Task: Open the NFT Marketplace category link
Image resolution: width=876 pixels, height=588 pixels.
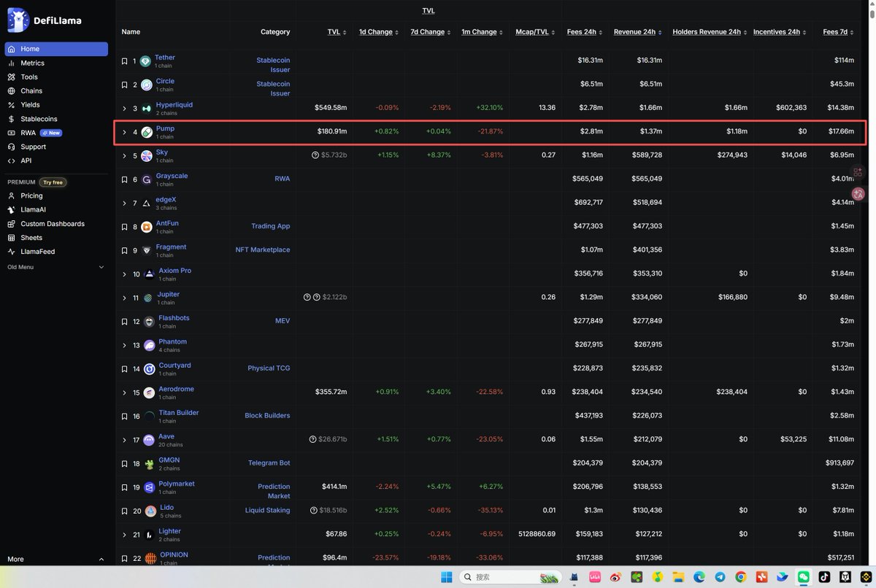Action: click(x=263, y=249)
